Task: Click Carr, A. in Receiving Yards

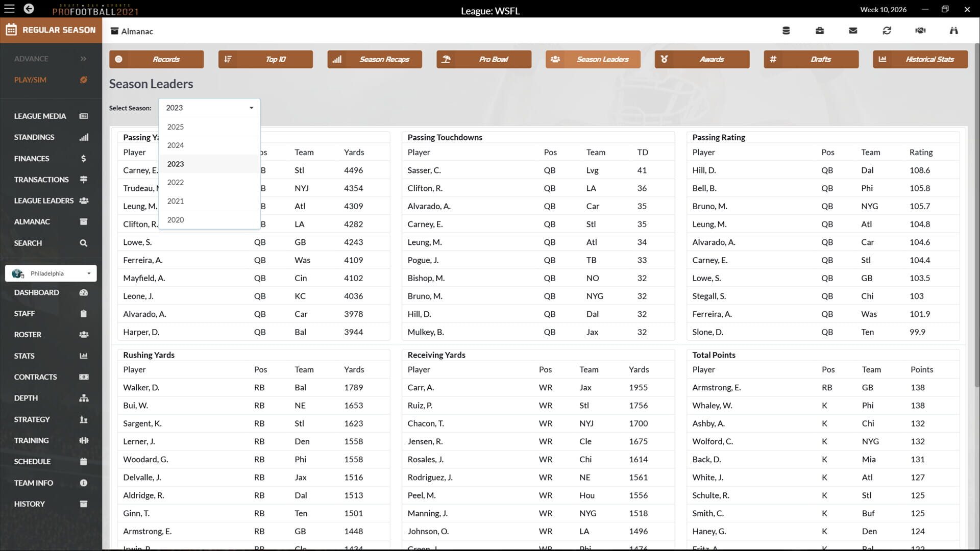Action: click(421, 388)
